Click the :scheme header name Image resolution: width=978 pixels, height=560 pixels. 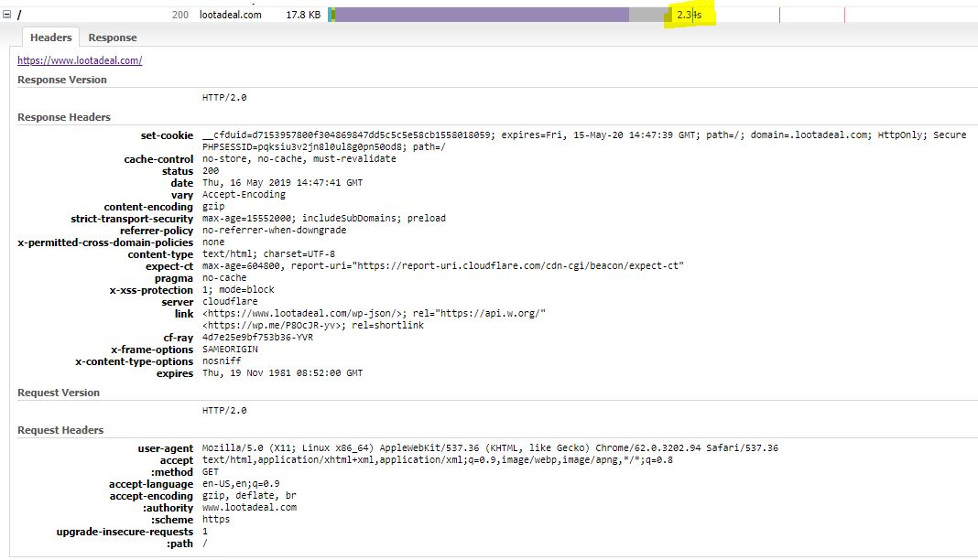172,520
